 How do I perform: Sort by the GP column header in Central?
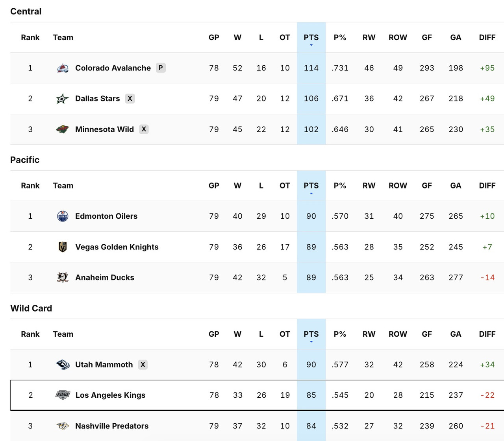[x=214, y=37]
